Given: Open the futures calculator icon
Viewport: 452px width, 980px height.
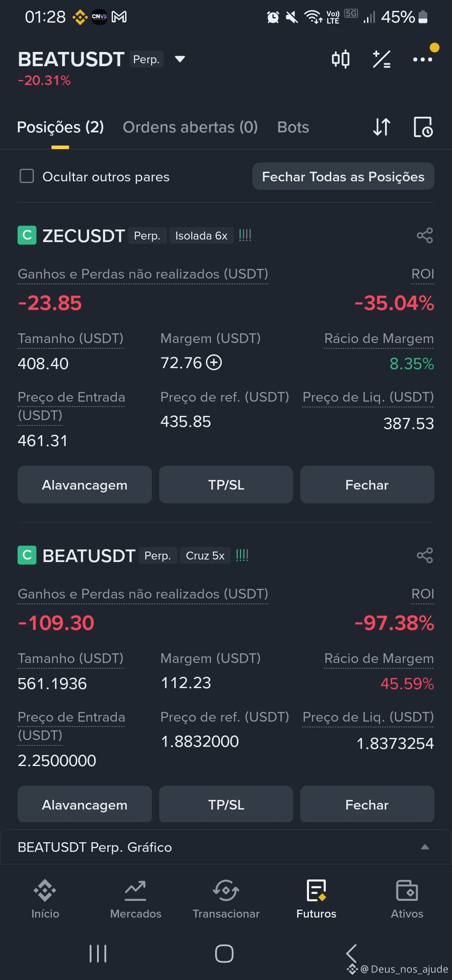Looking at the screenshot, I should coord(381,59).
